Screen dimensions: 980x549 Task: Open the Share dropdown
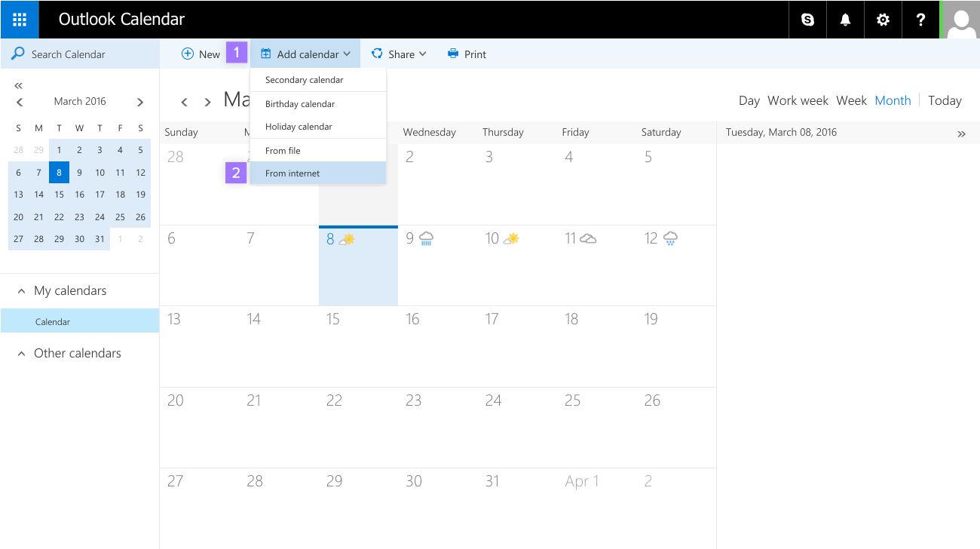[x=399, y=54]
